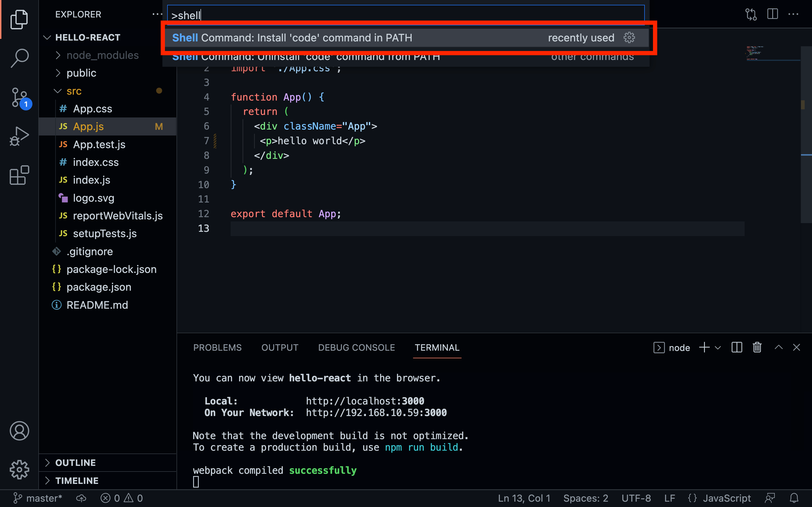The height and width of the screenshot is (507, 812).
Task: Open the Search view
Action: 19,58
